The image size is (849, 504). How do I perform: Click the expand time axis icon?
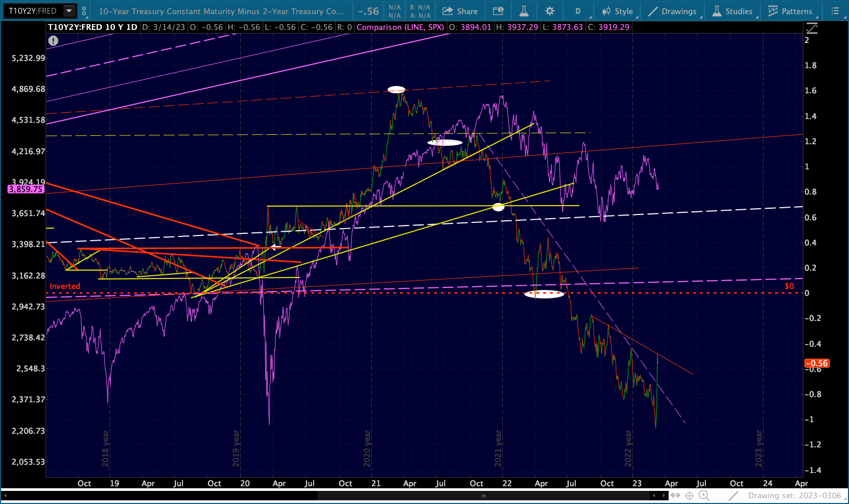click(x=675, y=496)
